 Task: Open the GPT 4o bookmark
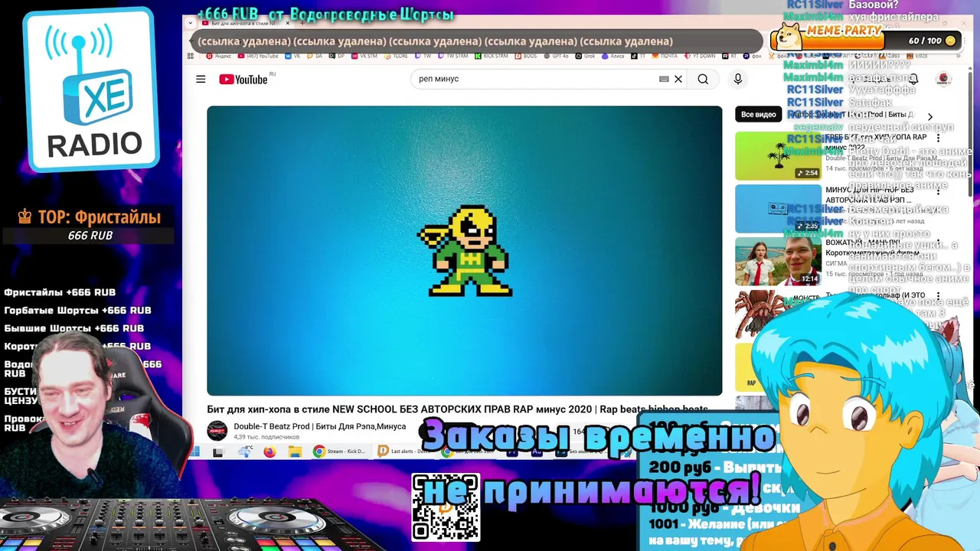point(557,56)
